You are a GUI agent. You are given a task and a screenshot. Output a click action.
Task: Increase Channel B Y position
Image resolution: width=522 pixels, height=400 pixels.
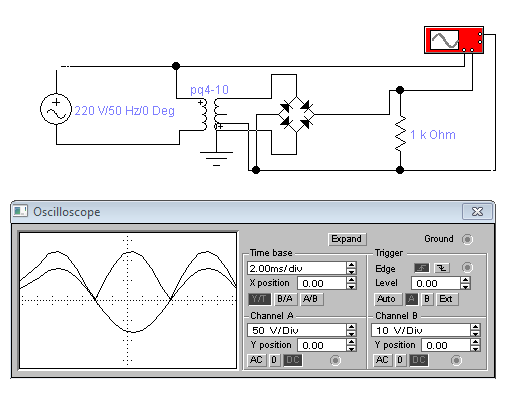(x=475, y=342)
